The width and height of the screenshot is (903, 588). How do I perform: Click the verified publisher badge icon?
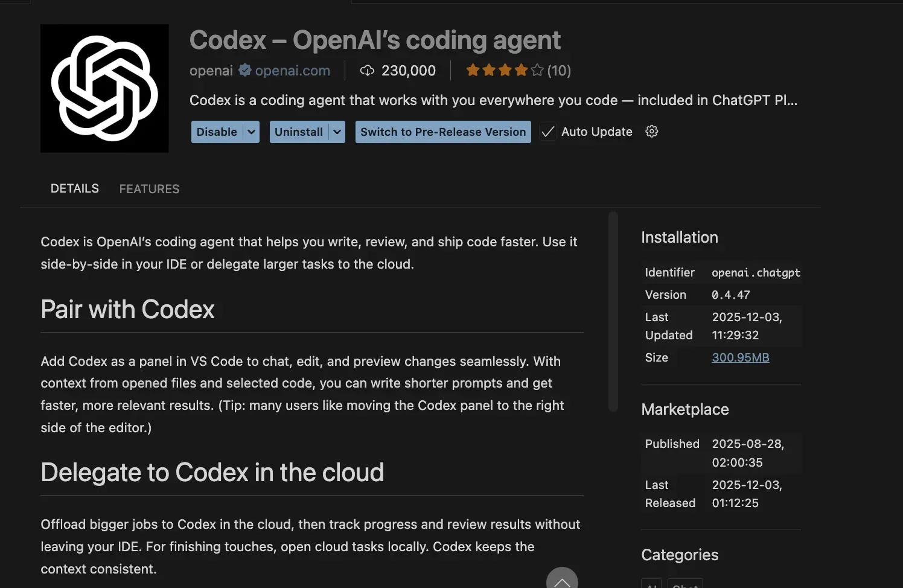[x=244, y=71]
